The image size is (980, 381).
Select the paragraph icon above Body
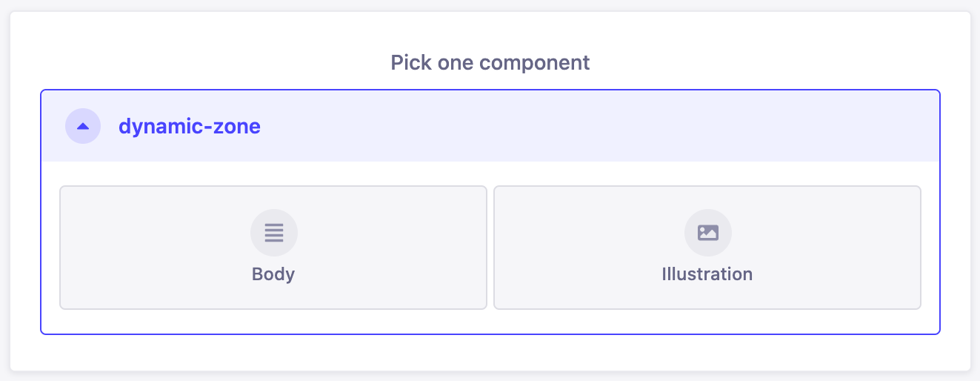pyautogui.click(x=274, y=233)
